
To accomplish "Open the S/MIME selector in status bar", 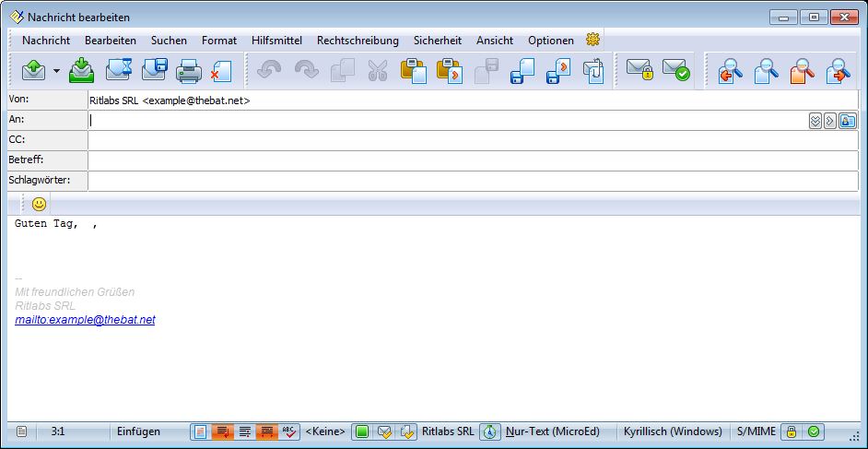I will [757, 431].
